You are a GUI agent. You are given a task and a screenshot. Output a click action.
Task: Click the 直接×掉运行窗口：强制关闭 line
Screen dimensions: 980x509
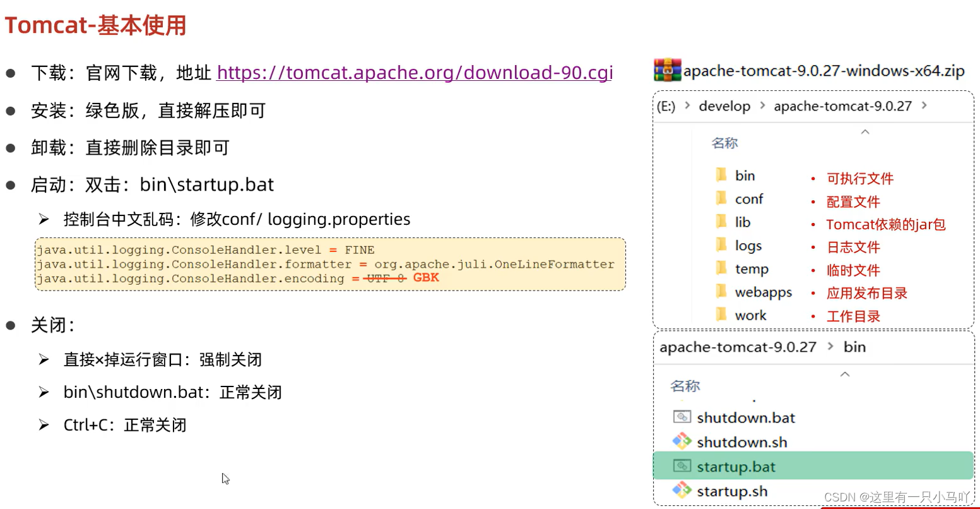tap(162, 359)
